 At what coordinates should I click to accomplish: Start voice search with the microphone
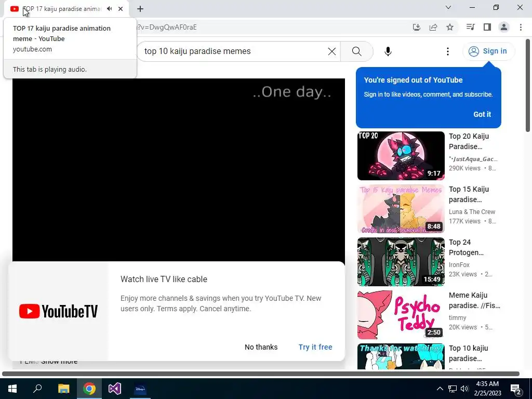point(388,51)
